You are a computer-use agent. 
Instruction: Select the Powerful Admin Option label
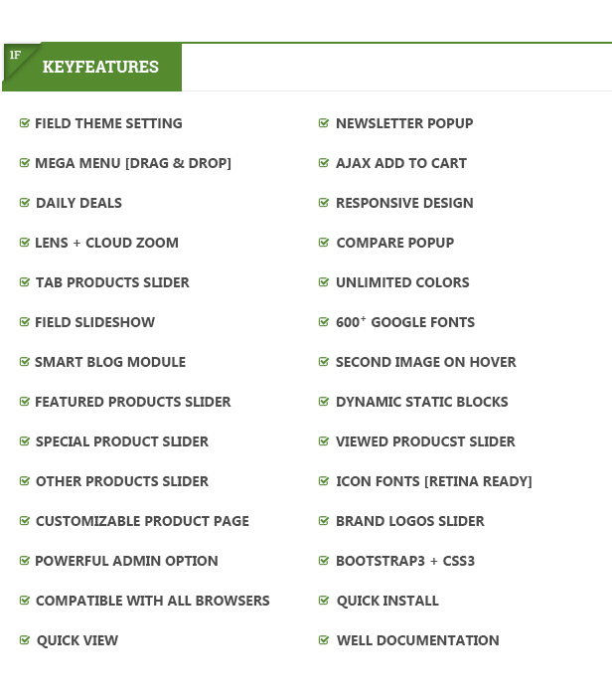pos(126,561)
